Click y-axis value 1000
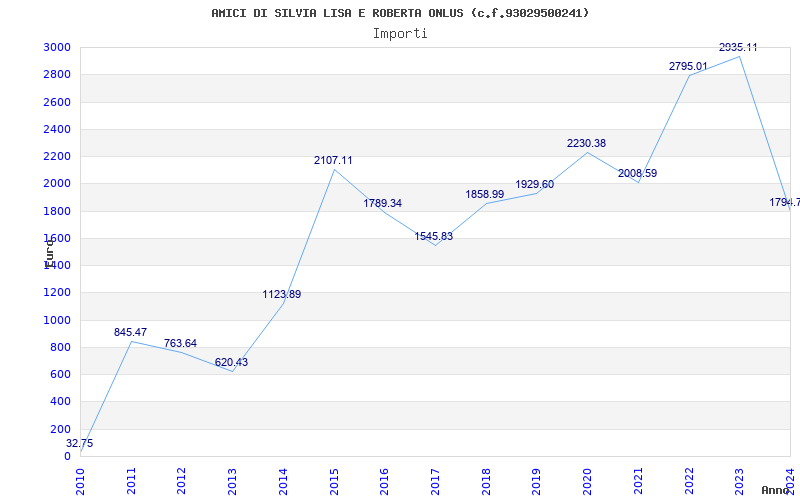 tap(57, 320)
